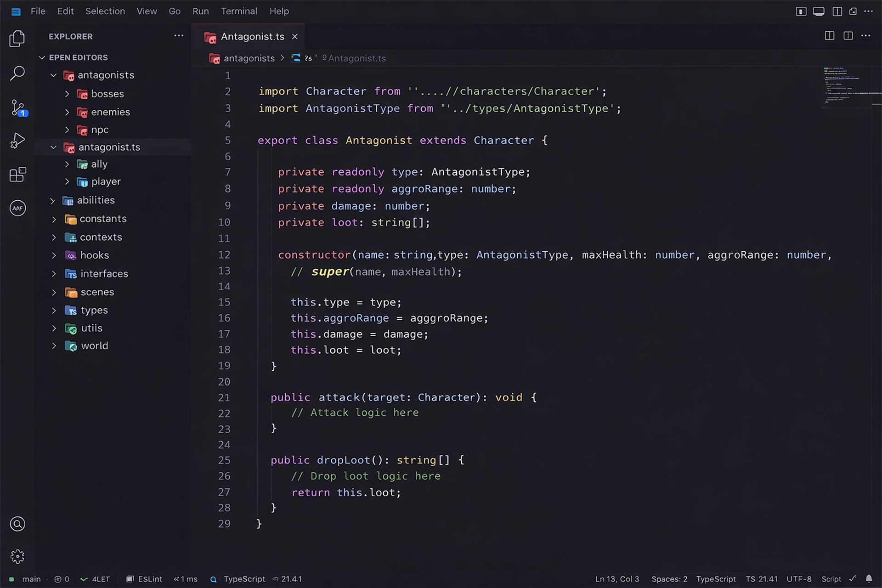Click UTF-8 encoding in status bar
This screenshot has width=882, height=588.
(x=799, y=579)
